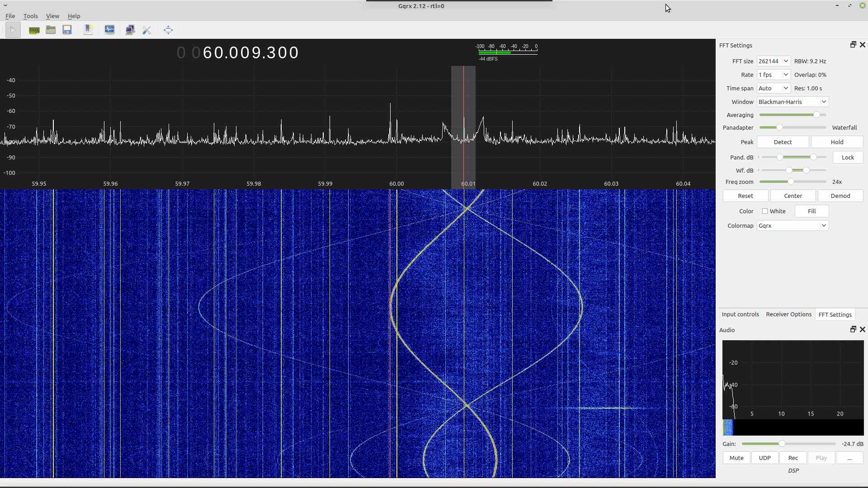
Task: Click the full screen arrows icon
Action: coord(168,30)
